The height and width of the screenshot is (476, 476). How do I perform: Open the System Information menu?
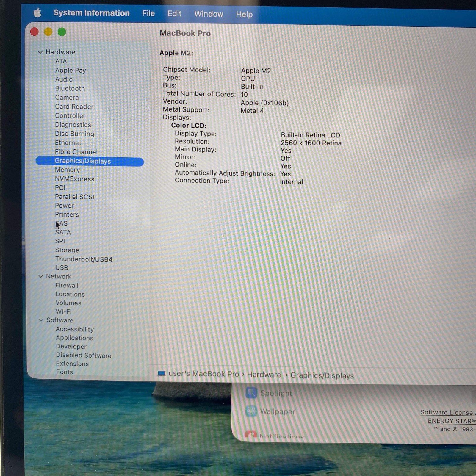coord(91,13)
